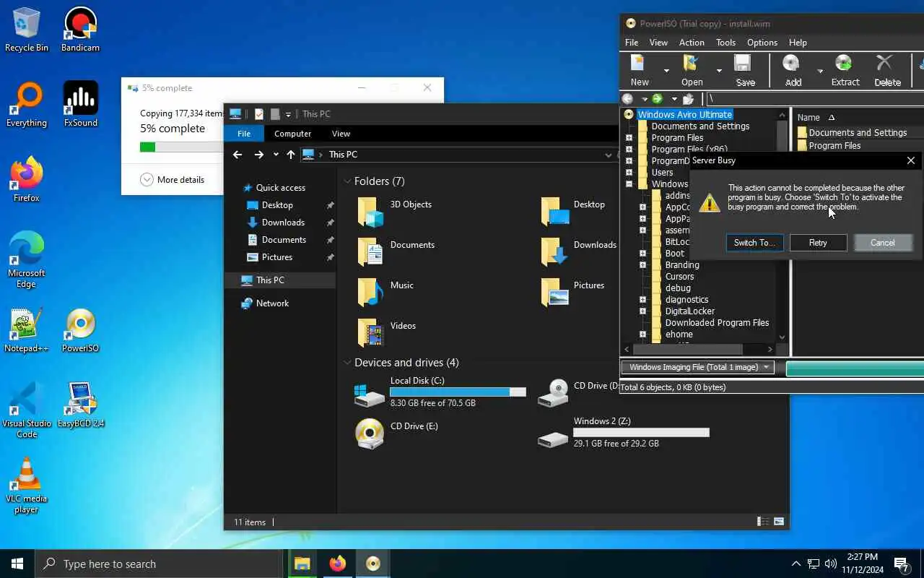Open Explorer's recent locations dropdown arrow
Viewport: 924px width, 578px height.
[276, 155]
